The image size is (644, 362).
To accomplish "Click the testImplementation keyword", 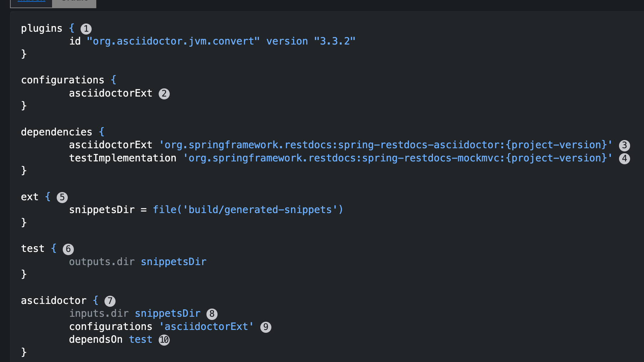I will coord(123,158).
